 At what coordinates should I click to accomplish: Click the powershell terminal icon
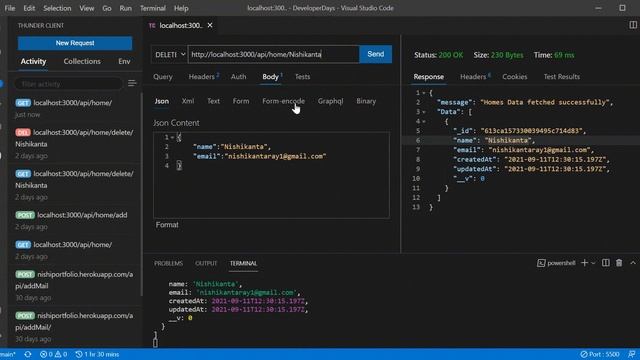[541, 263]
